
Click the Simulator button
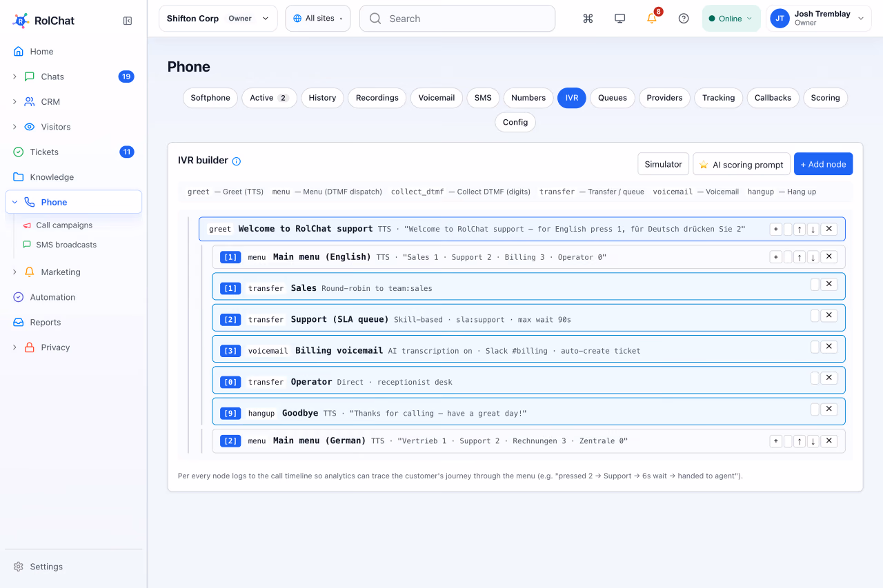coord(663,164)
